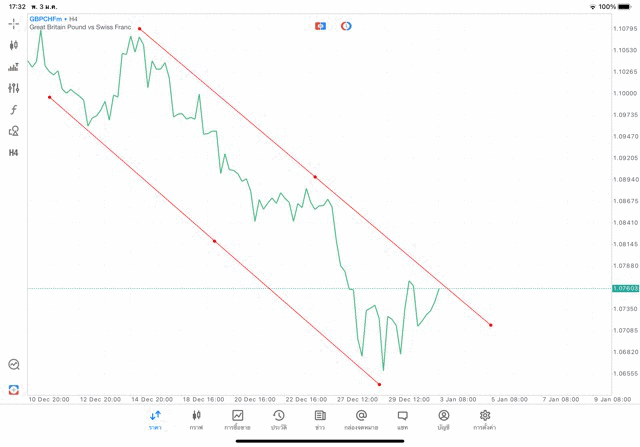The height and width of the screenshot is (447, 640).
Task: Open the ข่าว (News) tab
Action: [x=320, y=419]
